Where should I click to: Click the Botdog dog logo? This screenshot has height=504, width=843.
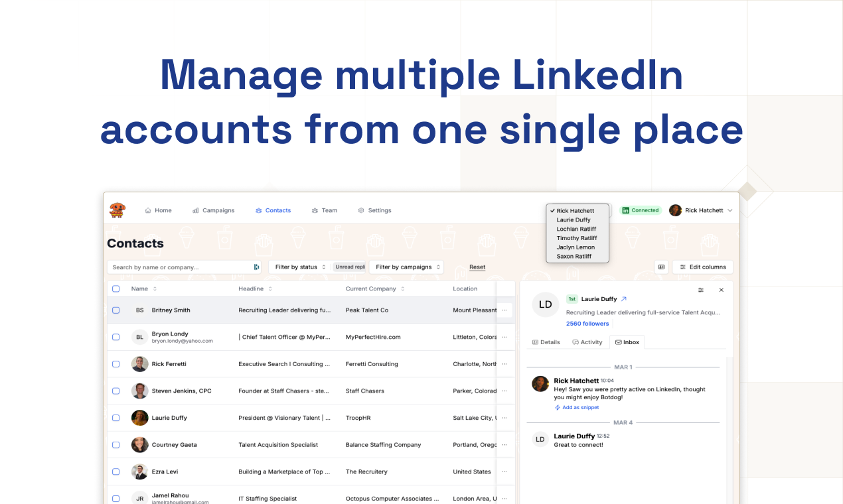(x=117, y=210)
